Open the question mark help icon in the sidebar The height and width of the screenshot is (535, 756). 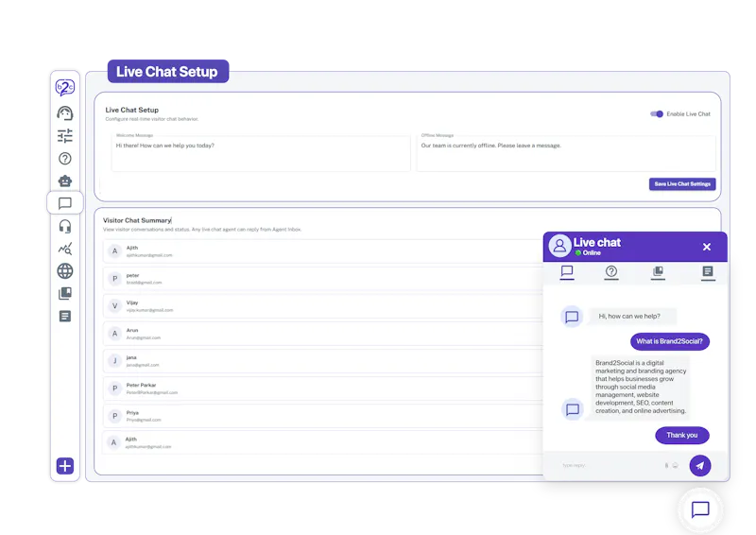[64, 159]
